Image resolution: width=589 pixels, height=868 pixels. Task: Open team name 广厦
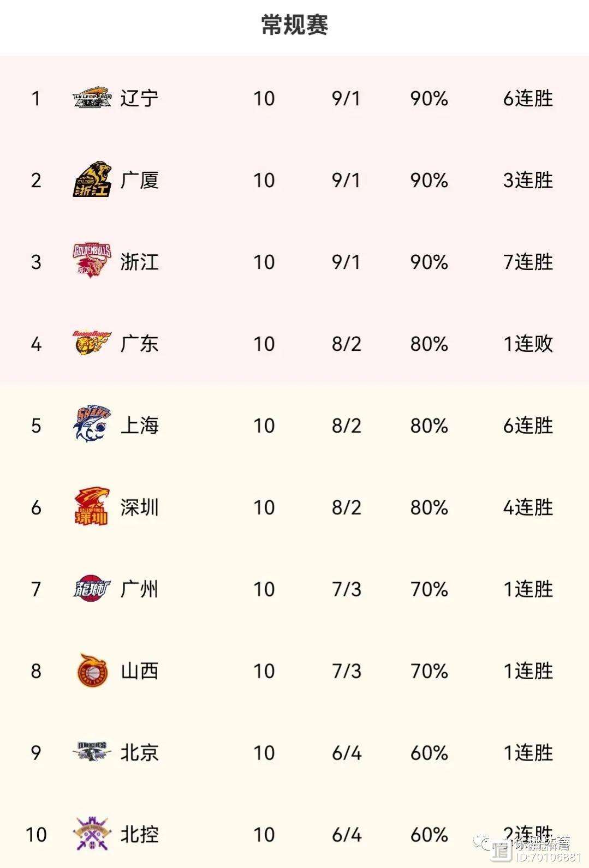click(140, 180)
